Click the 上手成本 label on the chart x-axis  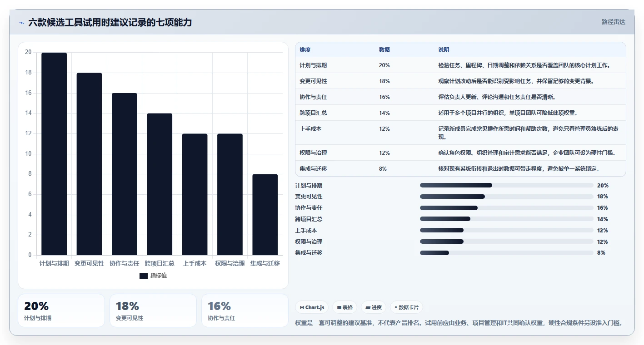[x=195, y=263]
